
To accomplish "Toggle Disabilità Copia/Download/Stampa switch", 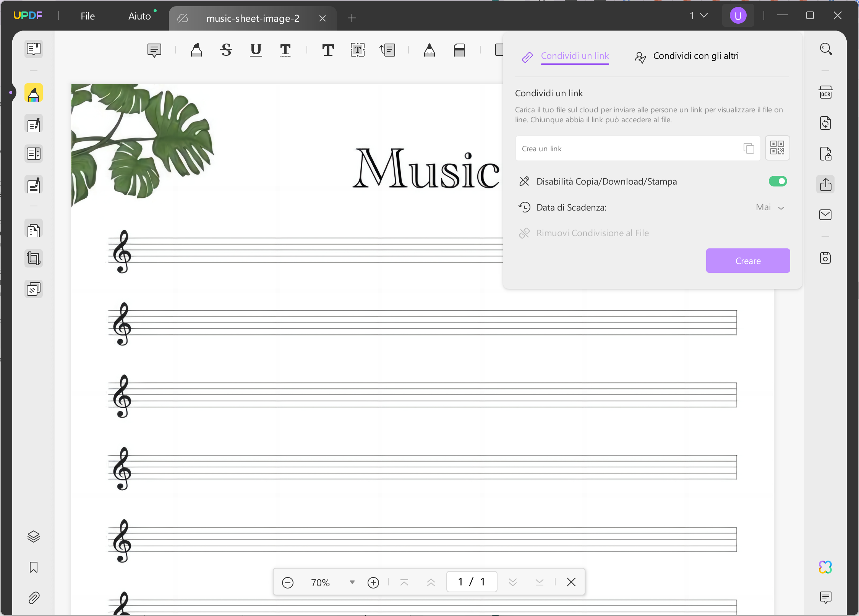I will (778, 181).
